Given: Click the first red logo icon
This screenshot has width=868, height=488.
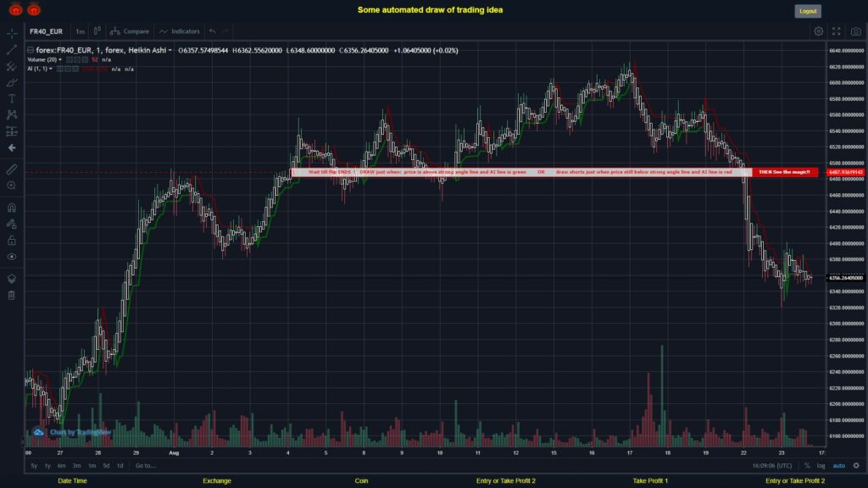Looking at the screenshot, I should click(15, 9).
